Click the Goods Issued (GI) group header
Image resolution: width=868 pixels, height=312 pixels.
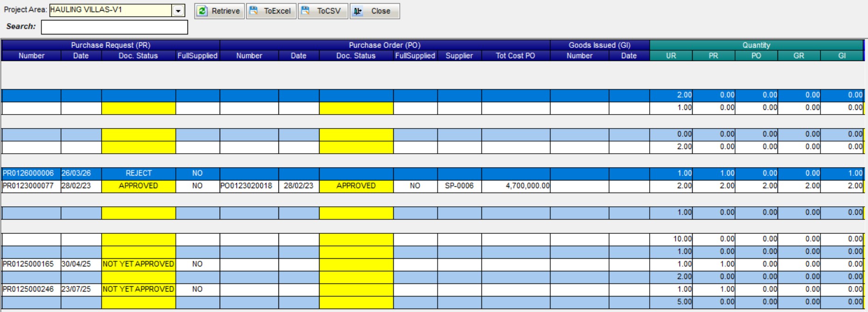point(600,45)
